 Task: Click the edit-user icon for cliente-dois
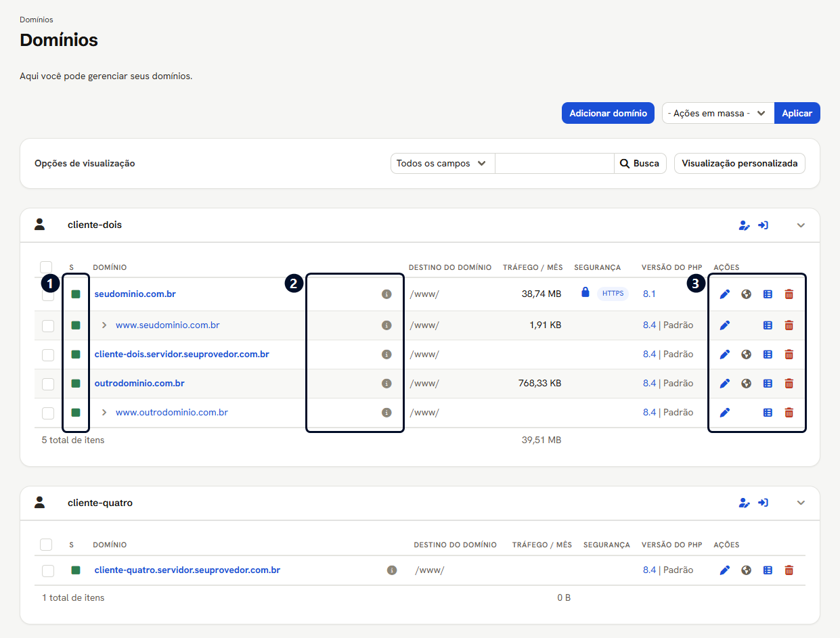[x=744, y=225]
